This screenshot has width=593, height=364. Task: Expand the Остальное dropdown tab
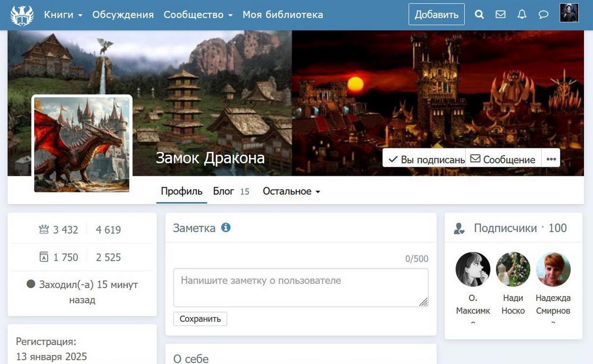pos(291,191)
